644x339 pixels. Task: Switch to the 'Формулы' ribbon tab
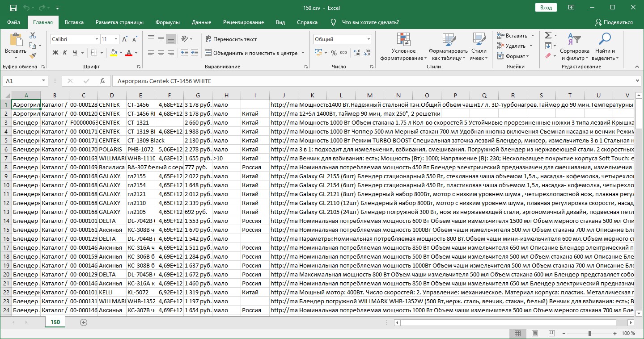(x=168, y=22)
